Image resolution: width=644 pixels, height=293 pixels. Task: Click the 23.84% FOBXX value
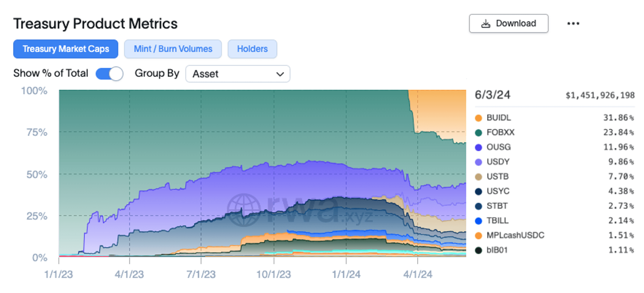coord(618,132)
